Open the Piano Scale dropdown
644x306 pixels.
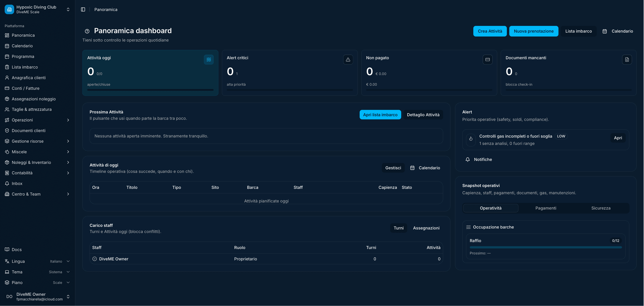click(37, 283)
